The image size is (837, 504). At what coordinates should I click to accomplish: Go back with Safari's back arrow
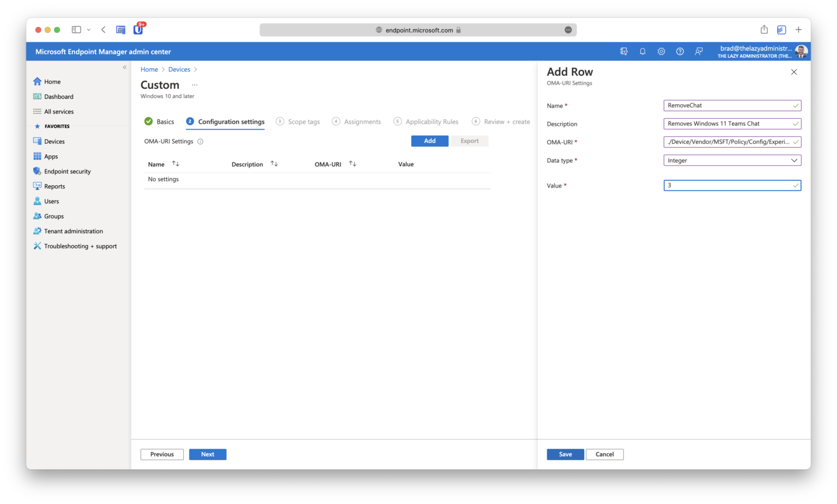(x=104, y=30)
